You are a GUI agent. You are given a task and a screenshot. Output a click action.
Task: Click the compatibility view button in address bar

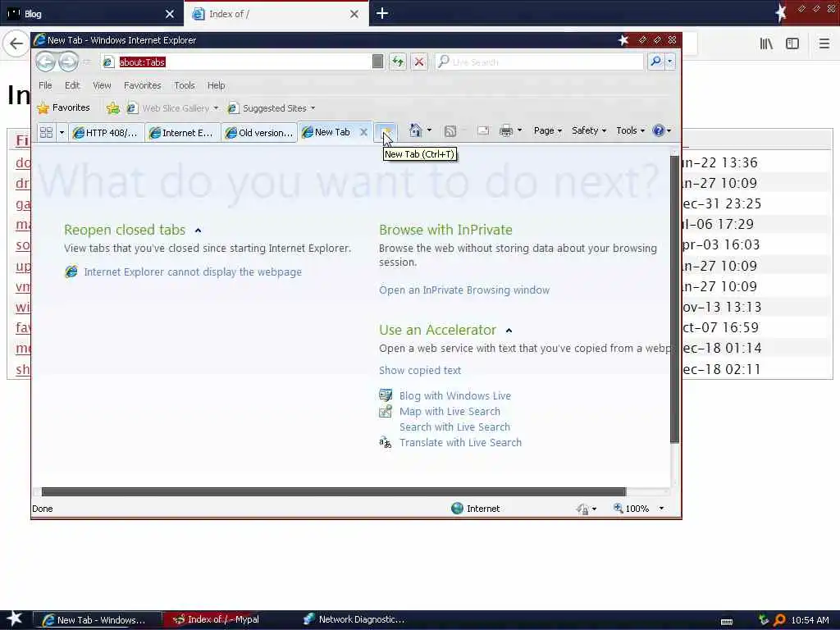tap(377, 62)
